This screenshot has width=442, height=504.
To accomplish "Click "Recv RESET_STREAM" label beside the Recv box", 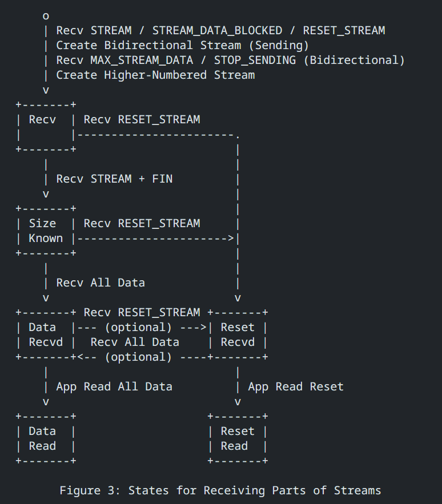I will 142,119.
